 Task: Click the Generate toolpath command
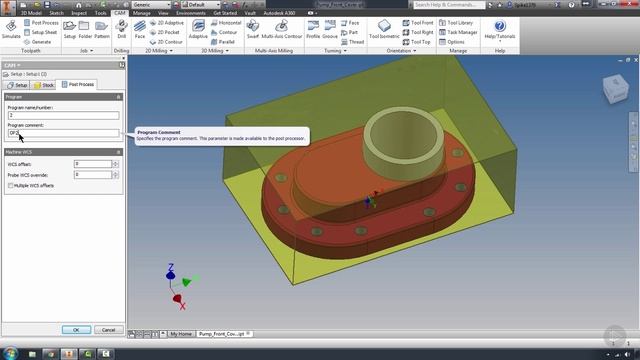click(38, 42)
